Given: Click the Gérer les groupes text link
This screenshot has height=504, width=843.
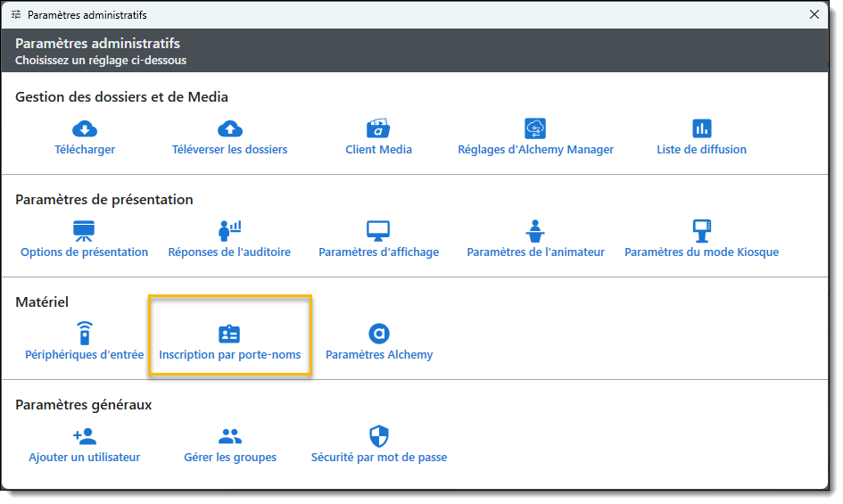Looking at the screenshot, I should pyautogui.click(x=229, y=458).
